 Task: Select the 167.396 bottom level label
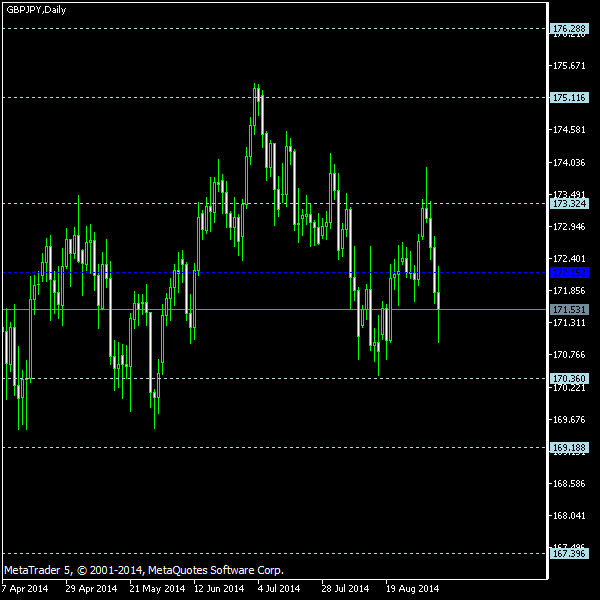[x=569, y=553]
